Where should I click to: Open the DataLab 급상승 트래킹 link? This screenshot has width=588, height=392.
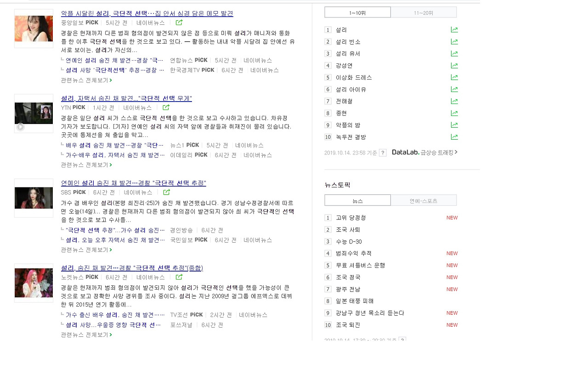(425, 152)
